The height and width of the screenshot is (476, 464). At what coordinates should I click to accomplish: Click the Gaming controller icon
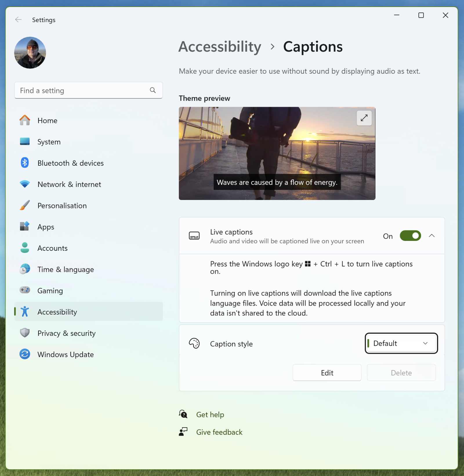tap(25, 290)
